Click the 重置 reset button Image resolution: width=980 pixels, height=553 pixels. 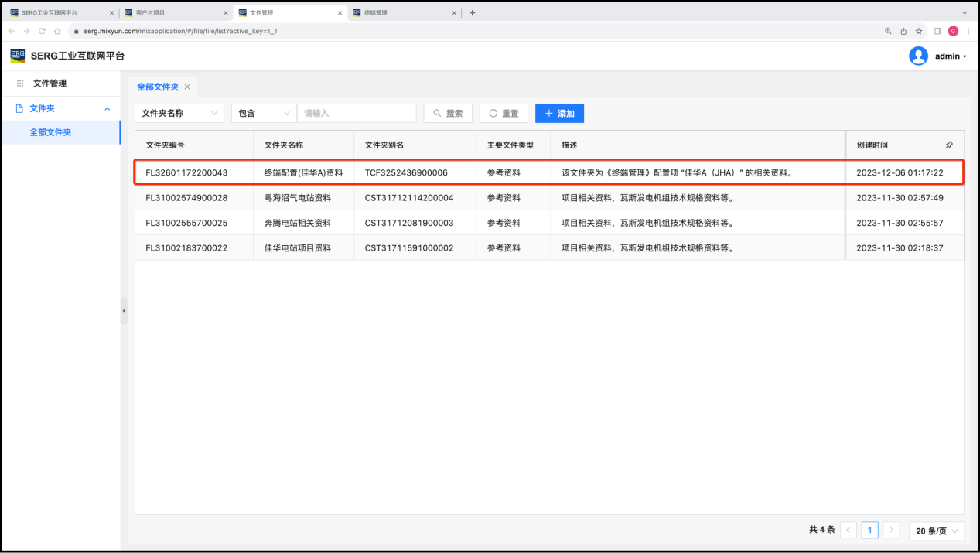(x=504, y=113)
